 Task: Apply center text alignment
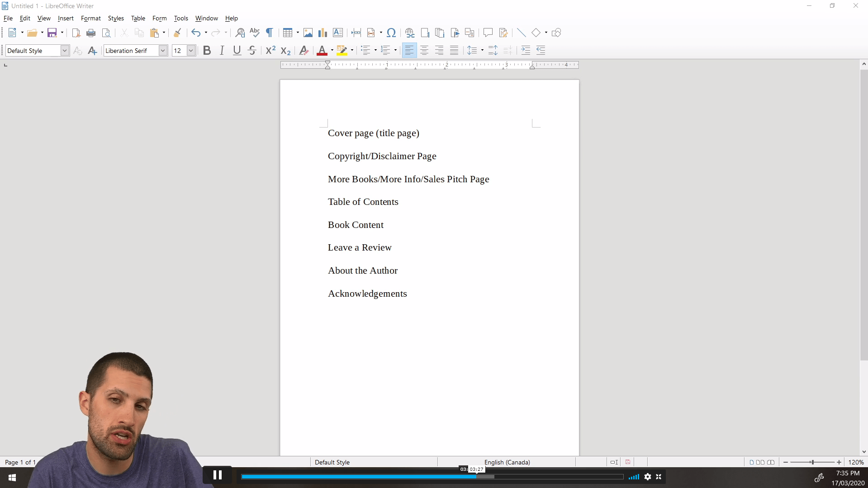click(x=424, y=50)
